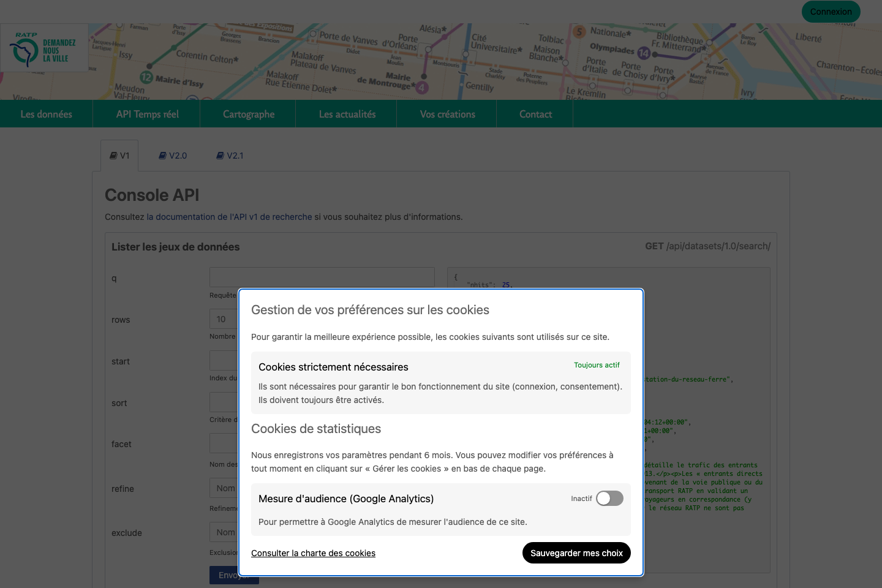Click the q query input field
The width and height of the screenshot is (882, 588).
pos(322,277)
